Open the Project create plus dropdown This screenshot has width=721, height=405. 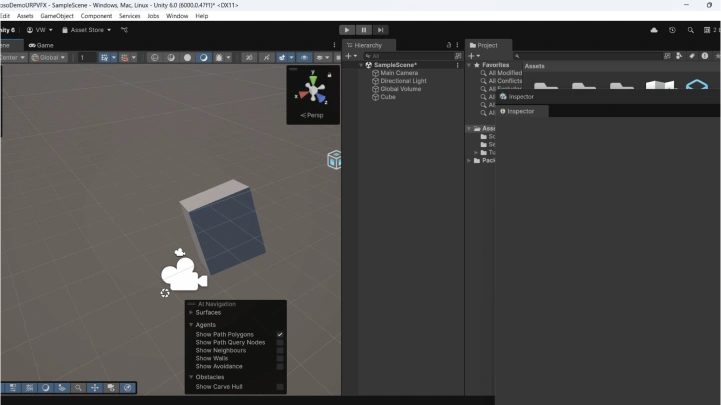474,56
